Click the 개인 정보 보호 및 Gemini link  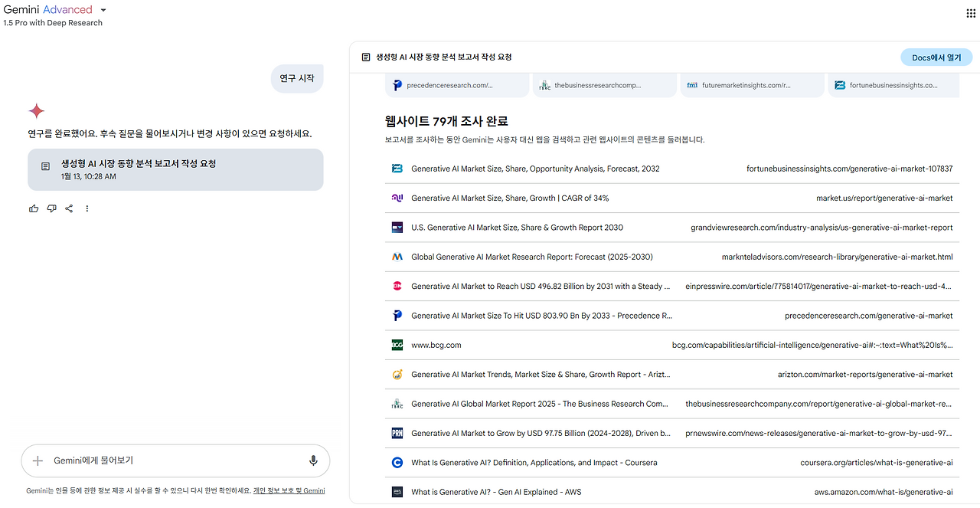289,491
